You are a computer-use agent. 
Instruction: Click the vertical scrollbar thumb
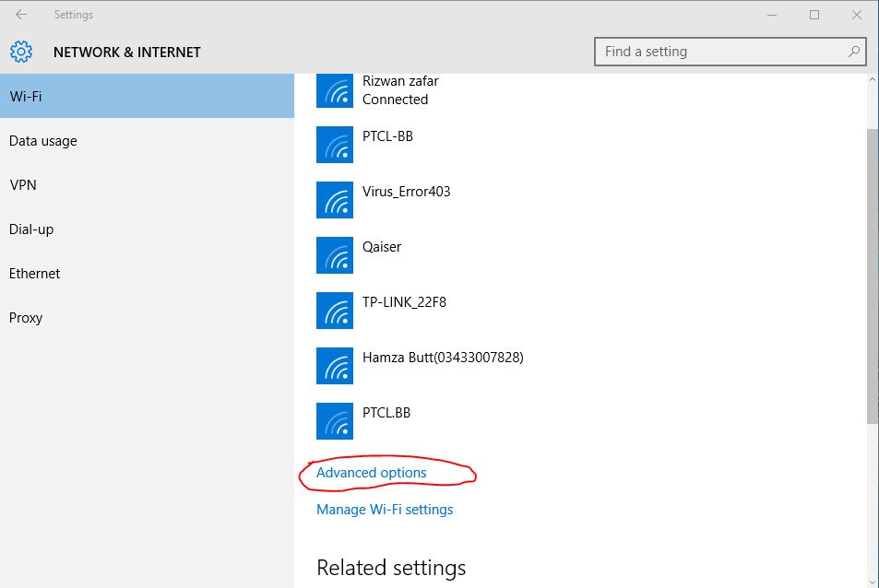point(873,276)
